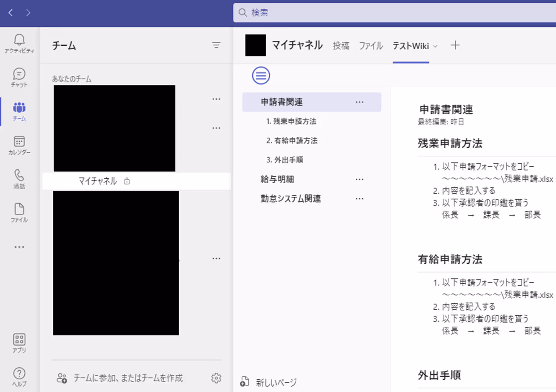Click the 申請書関連 page title
The height and width of the screenshot is (392, 556).
click(446, 109)
